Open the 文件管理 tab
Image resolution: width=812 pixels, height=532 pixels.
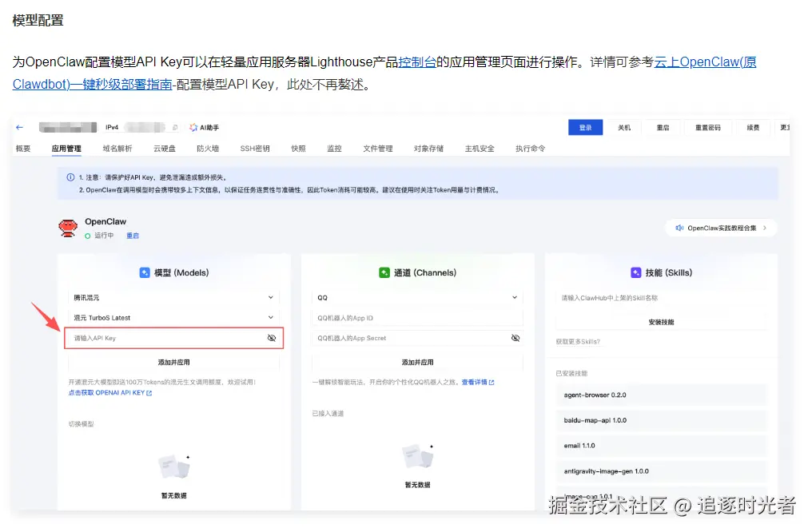click(377, 149)
